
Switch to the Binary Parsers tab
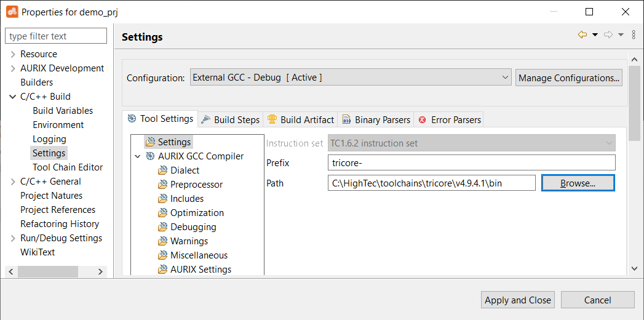point(376,119)
